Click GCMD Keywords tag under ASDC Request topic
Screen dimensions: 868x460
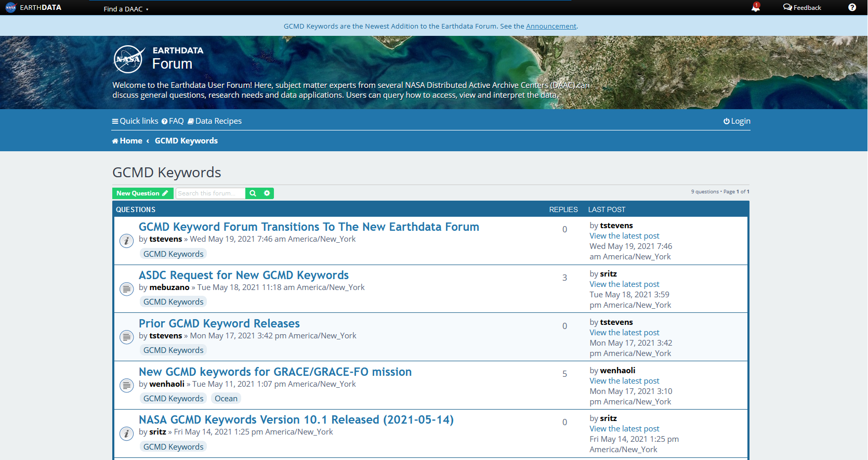pos(174,302)
